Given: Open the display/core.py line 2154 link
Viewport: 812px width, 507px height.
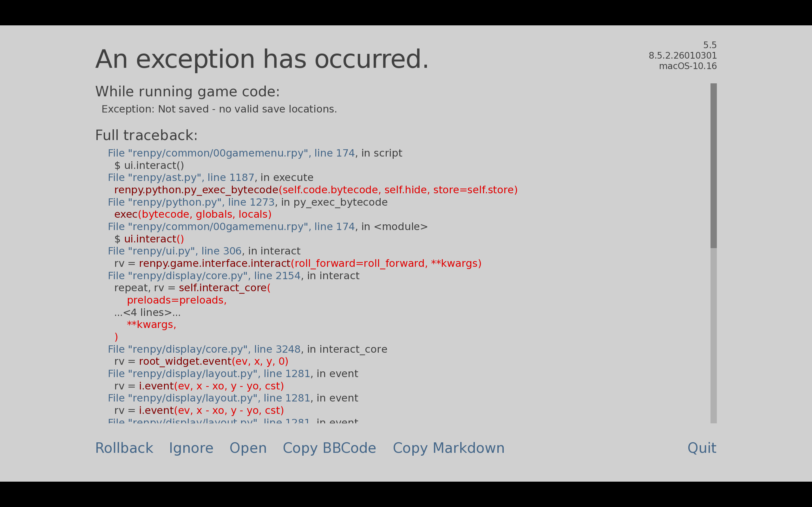Looking at the screenshot, I should (x=204, y=276).
